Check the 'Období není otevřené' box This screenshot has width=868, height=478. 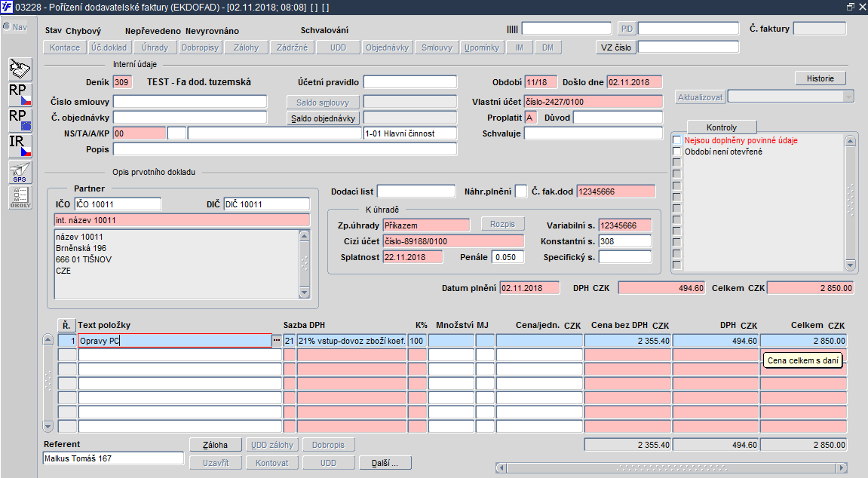click(x=676, y=152)
